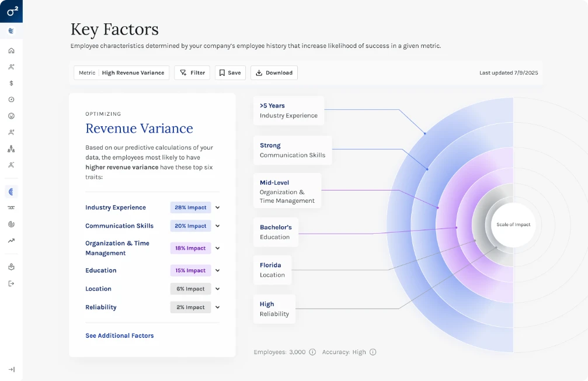Screen dimensions: 588x381
Task: Select the trending arrow chart icon
Action: point(11,241)
